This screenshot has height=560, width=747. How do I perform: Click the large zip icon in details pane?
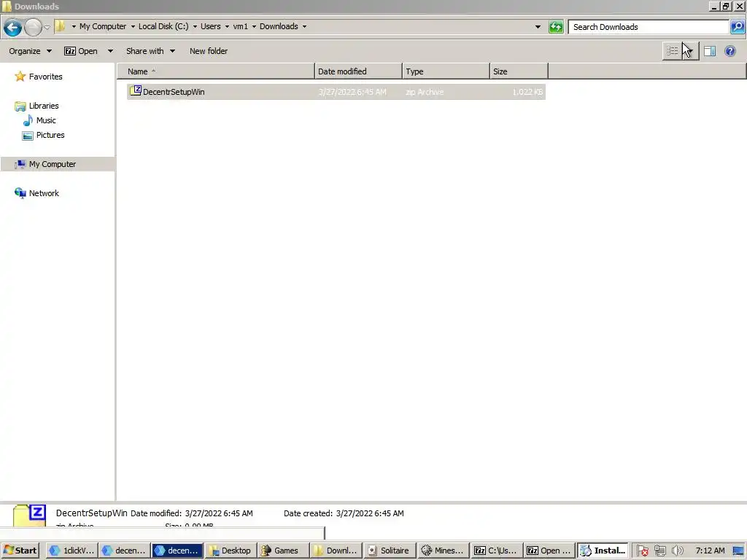pos(29,516)
